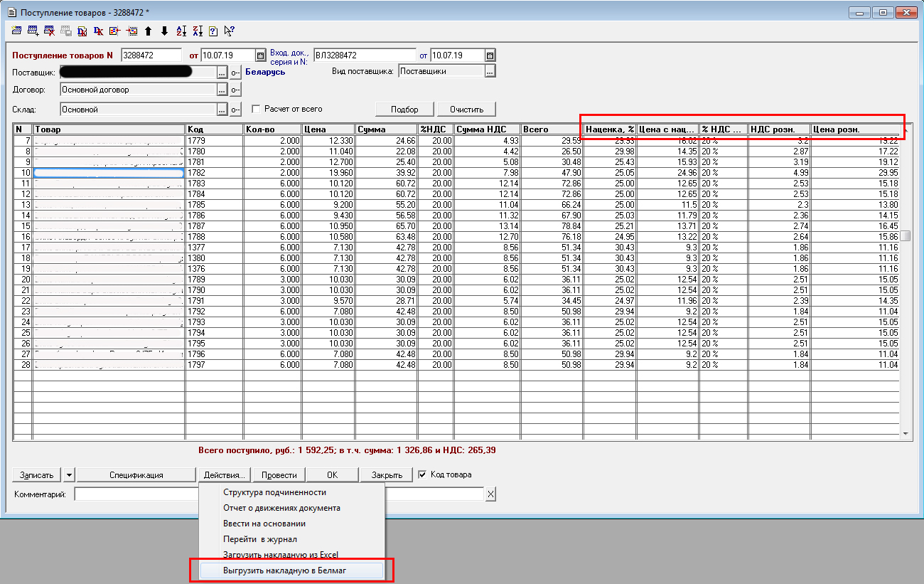Viewport: 924px width, 584px height.
Task: Click the new row toolbar icon
Action: click(x=17, y=31)
